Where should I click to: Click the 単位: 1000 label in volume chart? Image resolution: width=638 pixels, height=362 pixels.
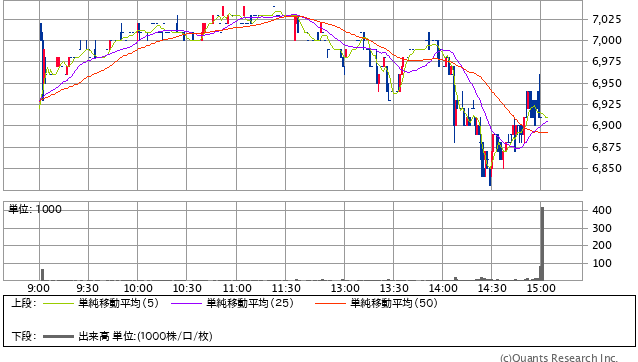click(x=35, y=209)
